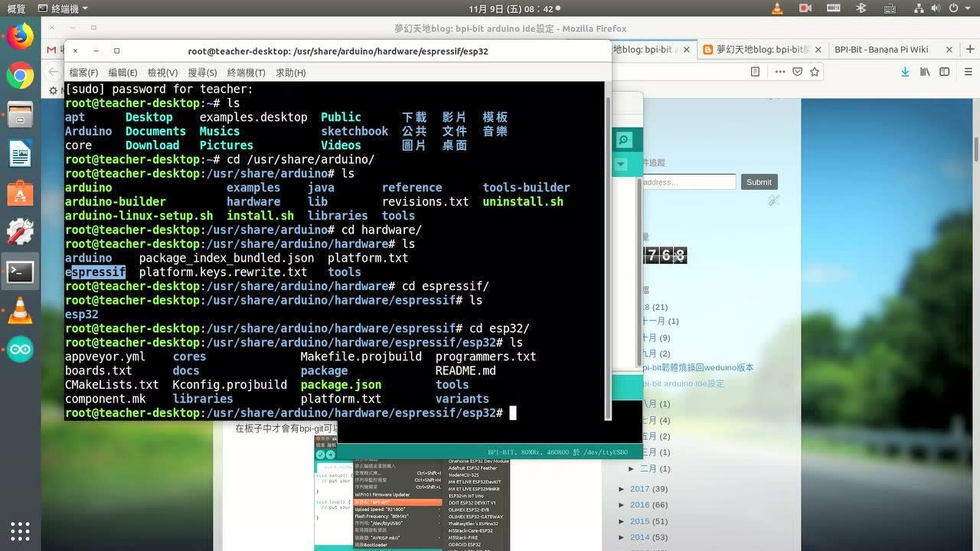Open the 十月 archive link

point(649,337)
